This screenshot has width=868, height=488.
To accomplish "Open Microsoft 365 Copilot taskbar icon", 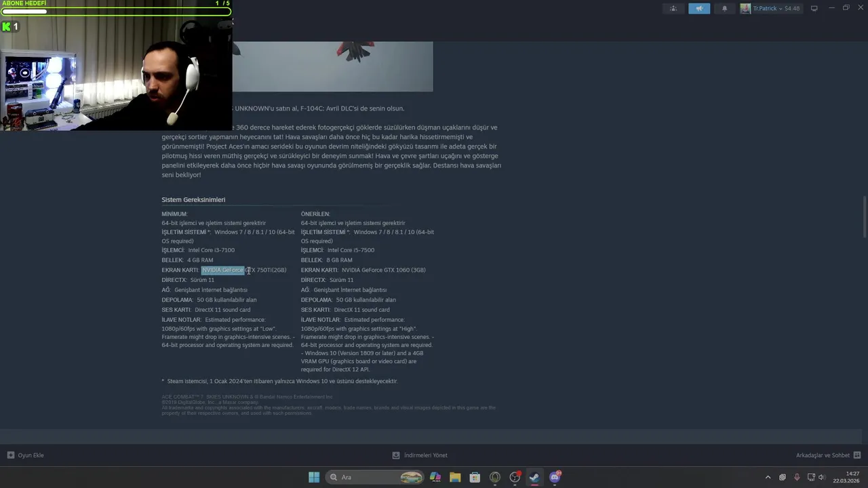I will click(435, 477).
